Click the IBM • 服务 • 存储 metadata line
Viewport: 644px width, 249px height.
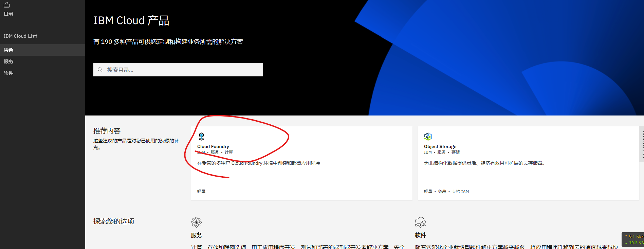point(442,152)
